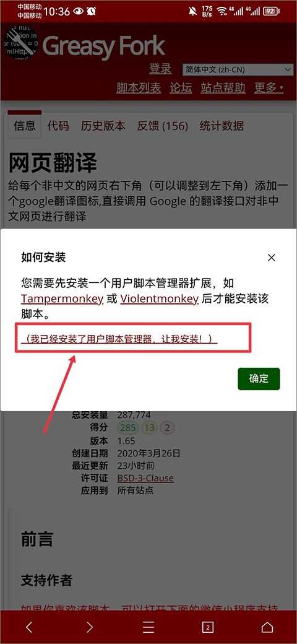The image size is (297, 644).
Task: Tap the Greasy Fork logo icon
Action: pyautogui.click(x=21, y=44)
